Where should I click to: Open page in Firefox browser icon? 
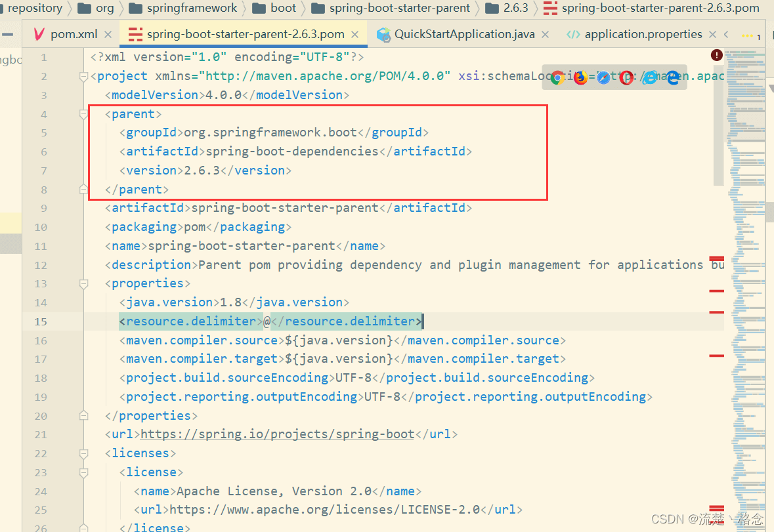click(x=580, y=77)
